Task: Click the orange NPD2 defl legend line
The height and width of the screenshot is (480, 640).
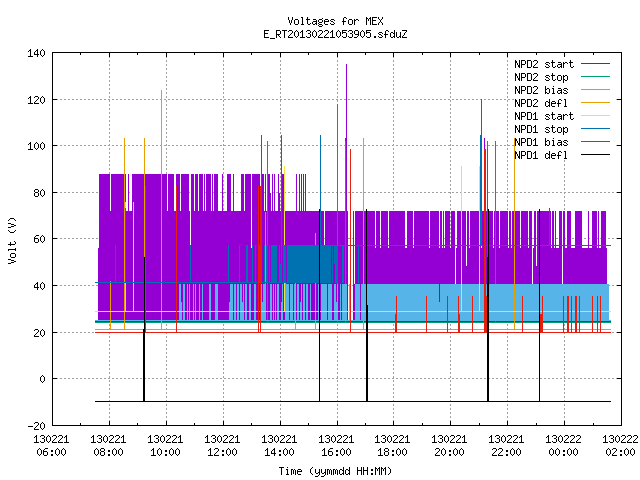Action: click(x=595, y=103)
